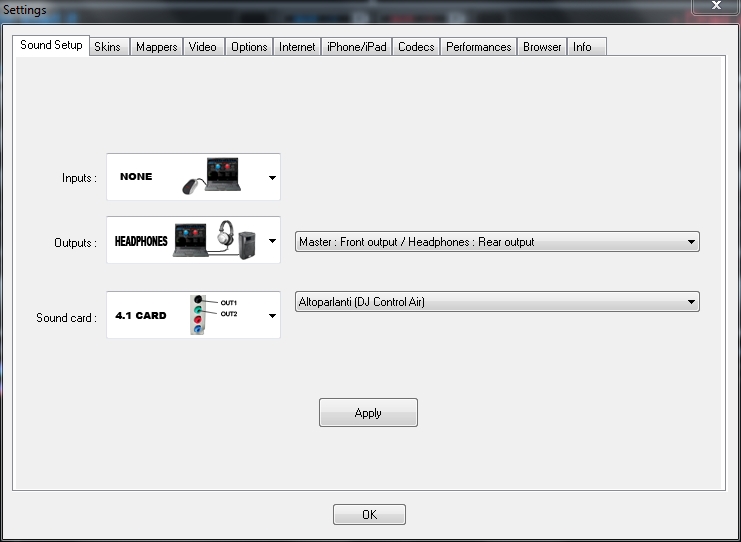This screenshot has width=741, height=542.
Task: Click the Apply button
Action: [x=368, y=413]
